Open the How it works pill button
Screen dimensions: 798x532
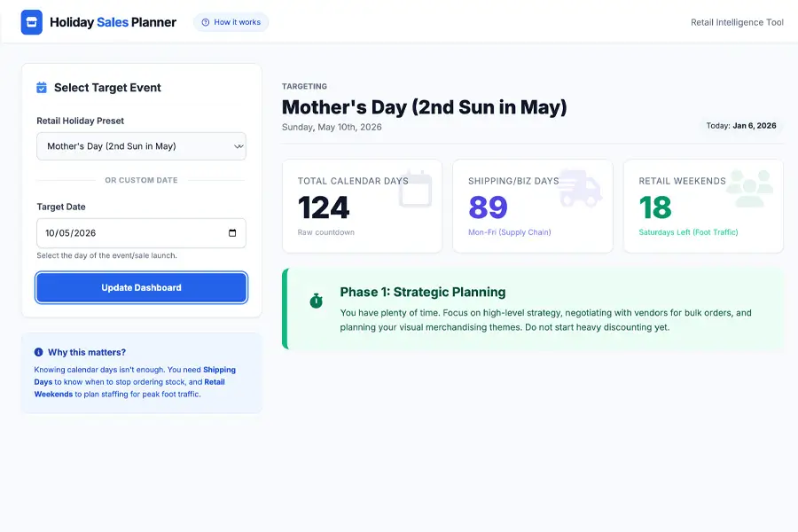[x=231, y=22]
